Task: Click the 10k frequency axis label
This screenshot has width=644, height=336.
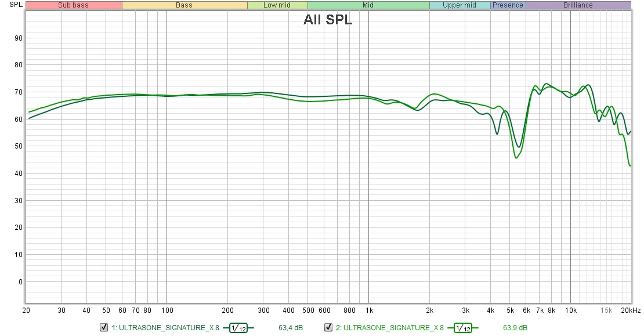Action: coord(570,310)
